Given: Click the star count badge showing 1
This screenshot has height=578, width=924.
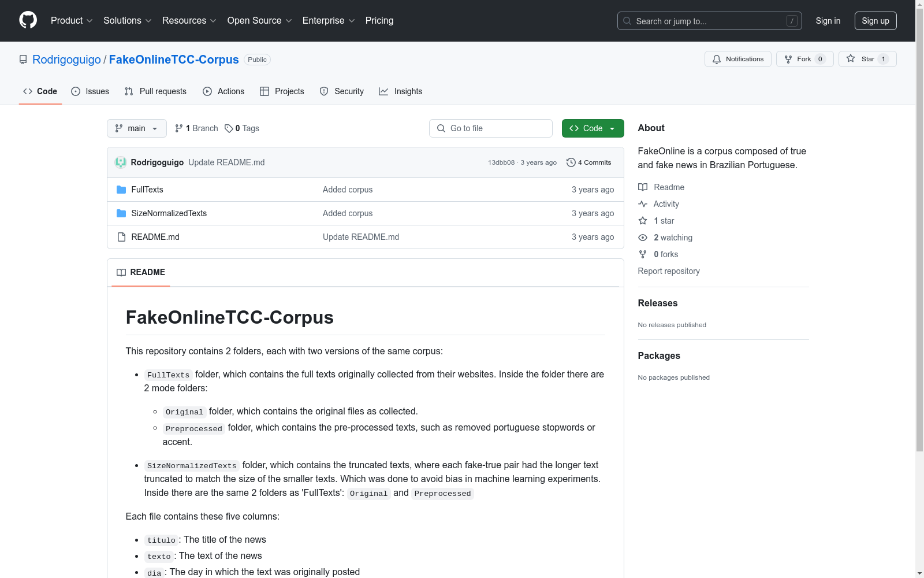Looking at the screenshot, I should (x=883, y=59).
